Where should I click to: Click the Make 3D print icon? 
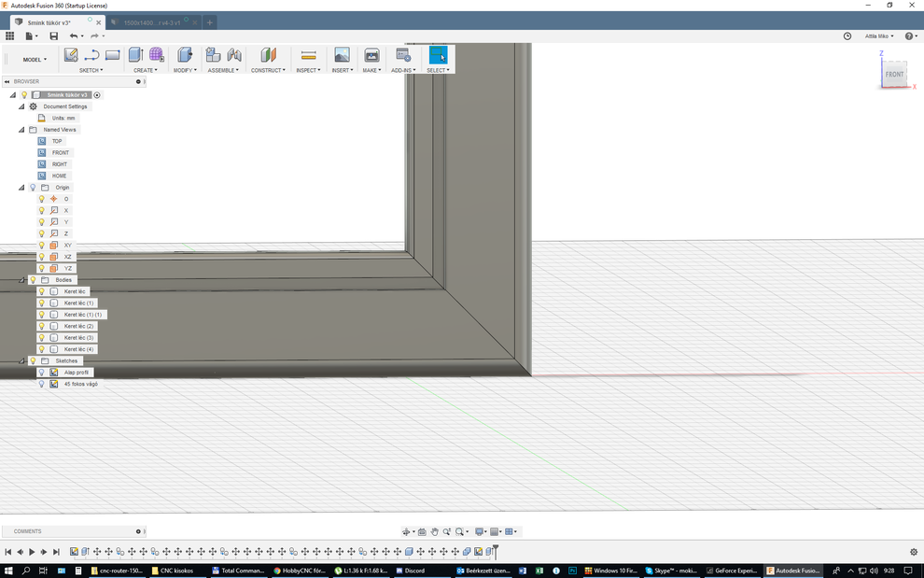(x=371, y=55)
